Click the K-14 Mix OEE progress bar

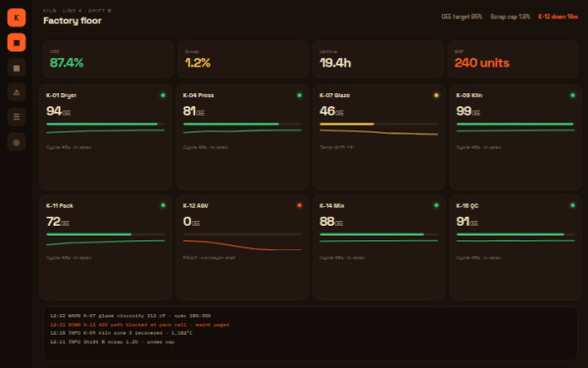(378, 235)
